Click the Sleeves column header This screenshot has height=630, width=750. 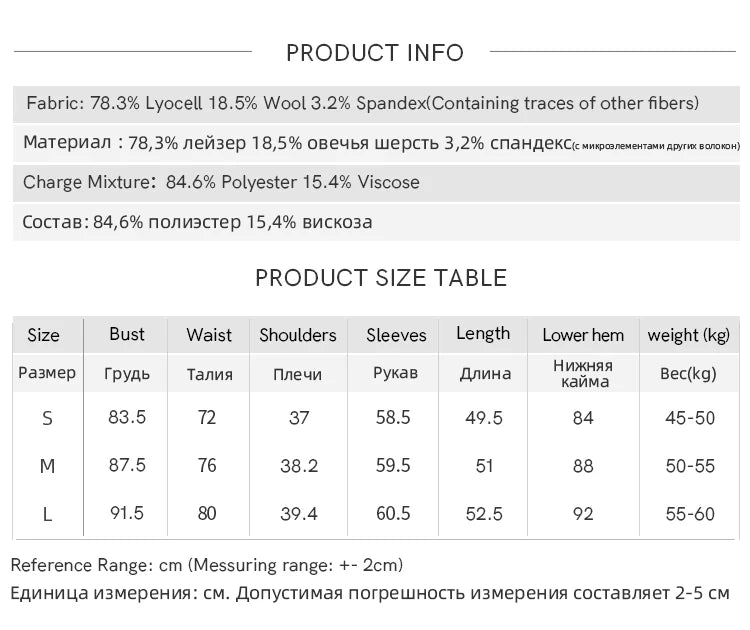396,335
